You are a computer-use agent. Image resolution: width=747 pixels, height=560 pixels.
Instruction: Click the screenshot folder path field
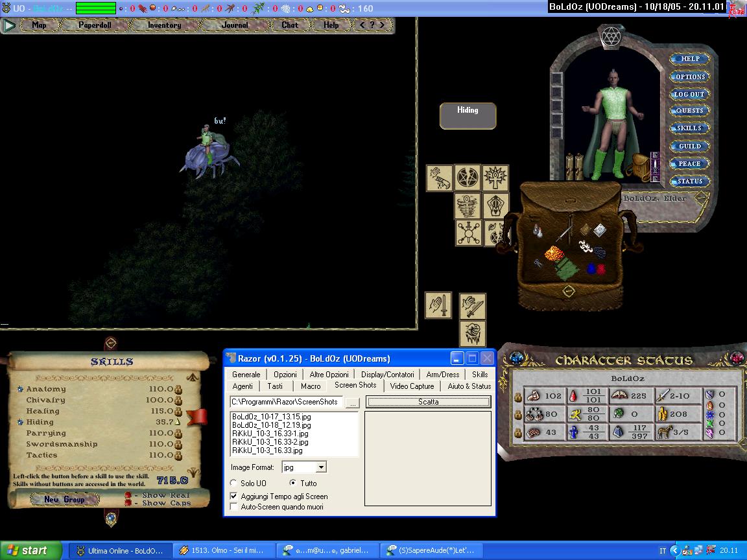pyautogui.click(x=286, y=402)
